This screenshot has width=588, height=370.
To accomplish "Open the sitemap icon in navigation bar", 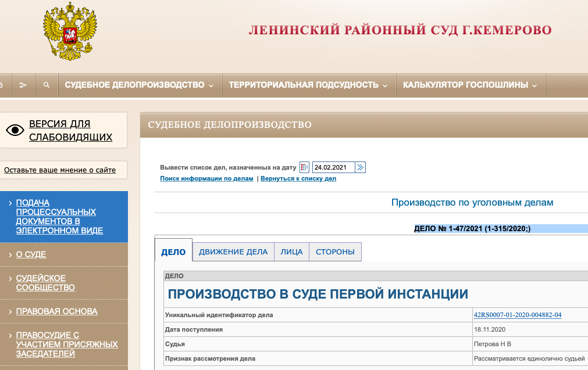I will 23,85.
